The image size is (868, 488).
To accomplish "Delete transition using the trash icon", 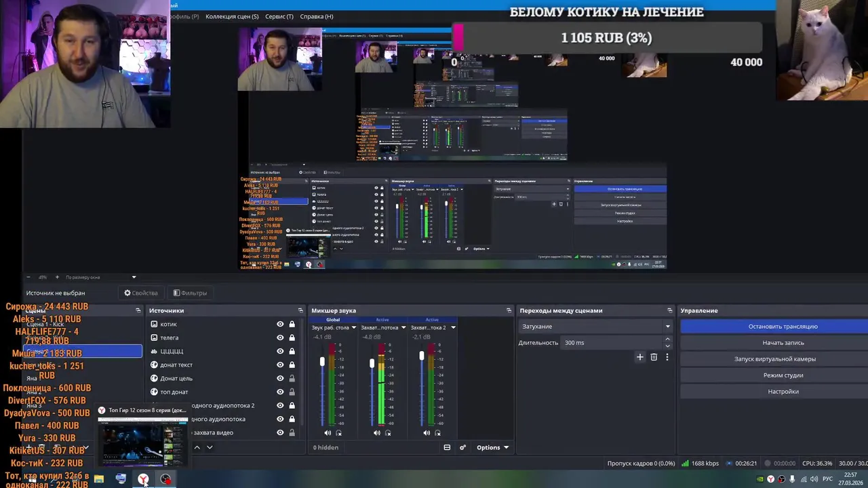I will pos(654,357).
